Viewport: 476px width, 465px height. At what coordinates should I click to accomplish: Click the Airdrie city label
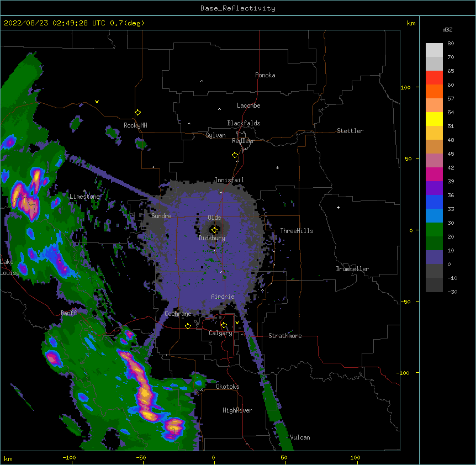click(223, 297)
